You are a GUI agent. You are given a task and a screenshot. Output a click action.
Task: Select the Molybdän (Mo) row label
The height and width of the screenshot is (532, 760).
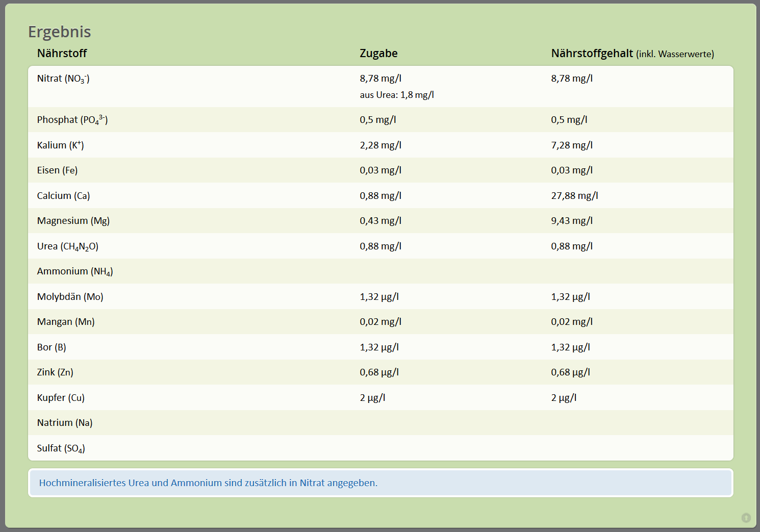click(70, 297)
